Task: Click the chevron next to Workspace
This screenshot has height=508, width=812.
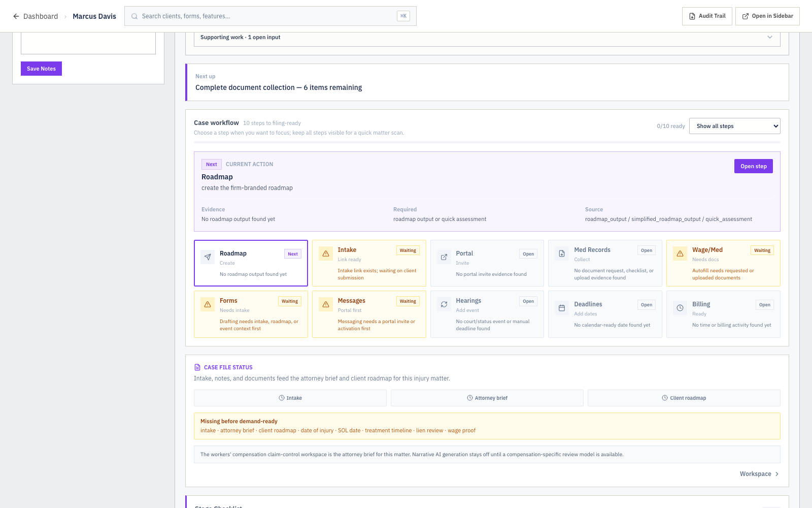Action: [x=777, y=474]
